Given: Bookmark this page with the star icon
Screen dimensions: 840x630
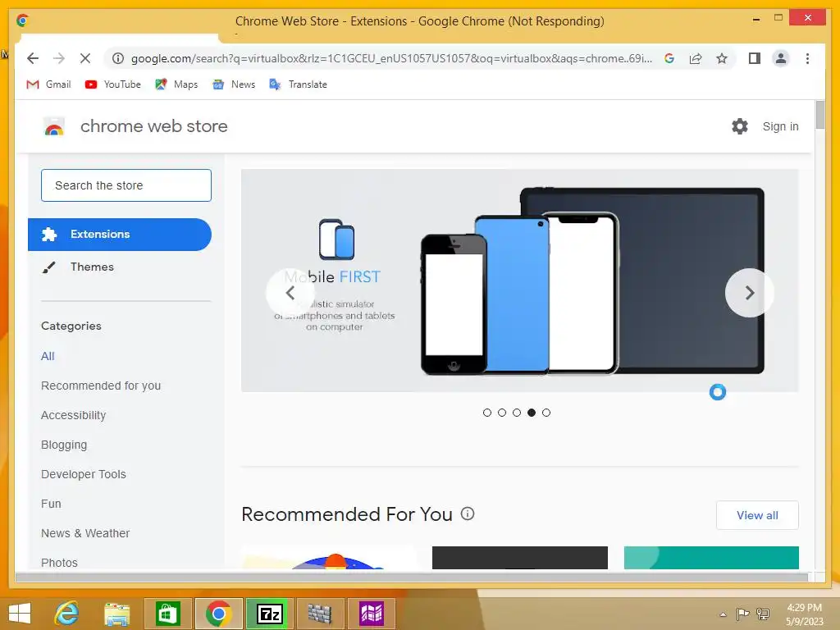Looking at the screenshot, I should click(722, 58).
